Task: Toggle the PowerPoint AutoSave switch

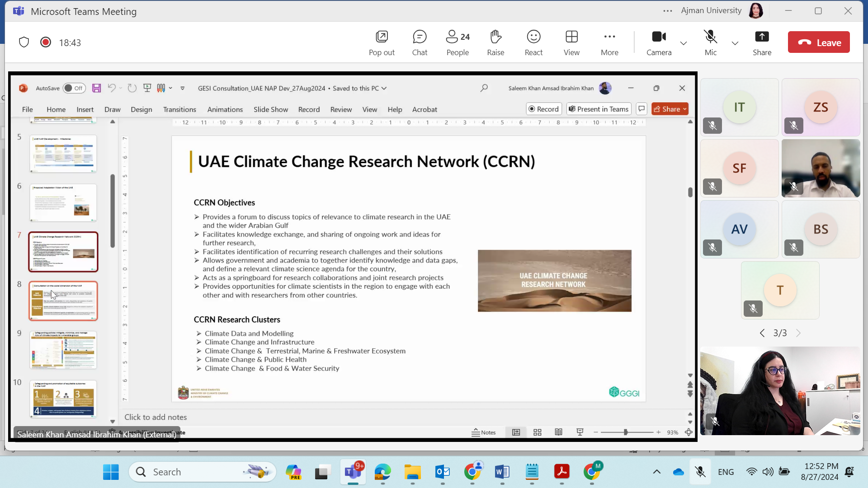Action: tap(74, 88)
